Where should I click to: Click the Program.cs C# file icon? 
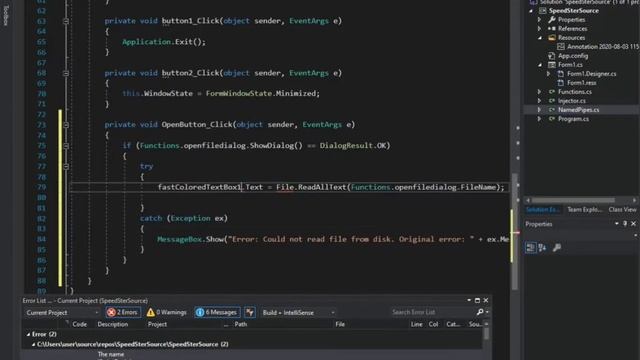point(552,119)
